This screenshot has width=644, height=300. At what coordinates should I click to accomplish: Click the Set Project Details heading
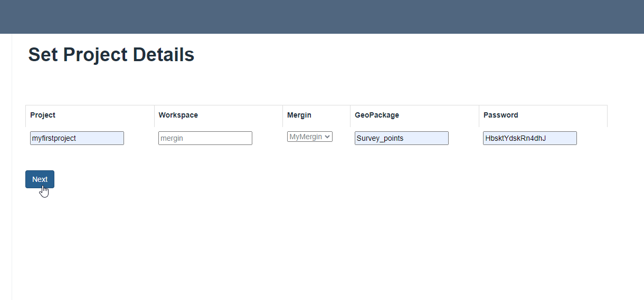pos(111,55)
